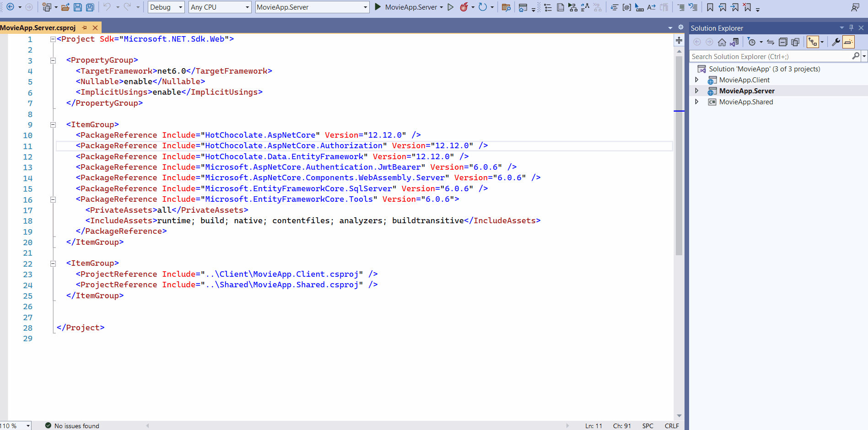
Task: Open the Debug configuration dropdown
Action: tap(166, 7)
